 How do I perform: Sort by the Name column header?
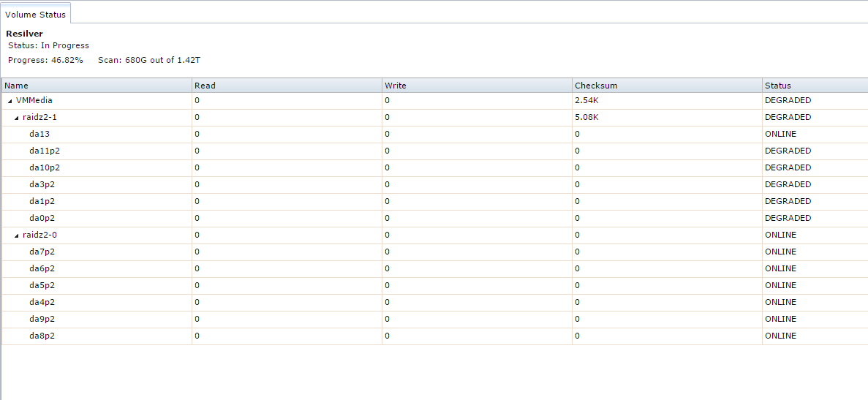pyautogui.click(x=97, y=86)
